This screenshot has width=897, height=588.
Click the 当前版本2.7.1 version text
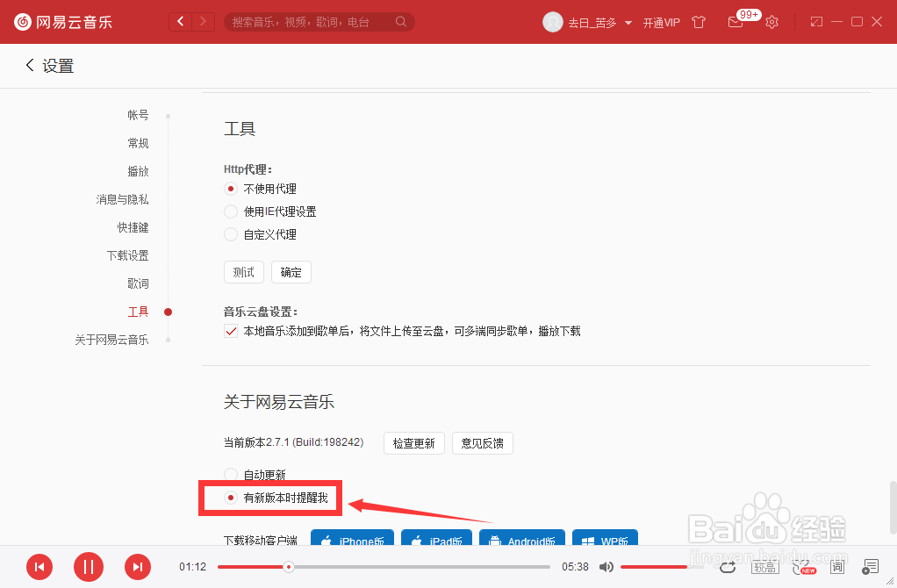tap(293, 442)
